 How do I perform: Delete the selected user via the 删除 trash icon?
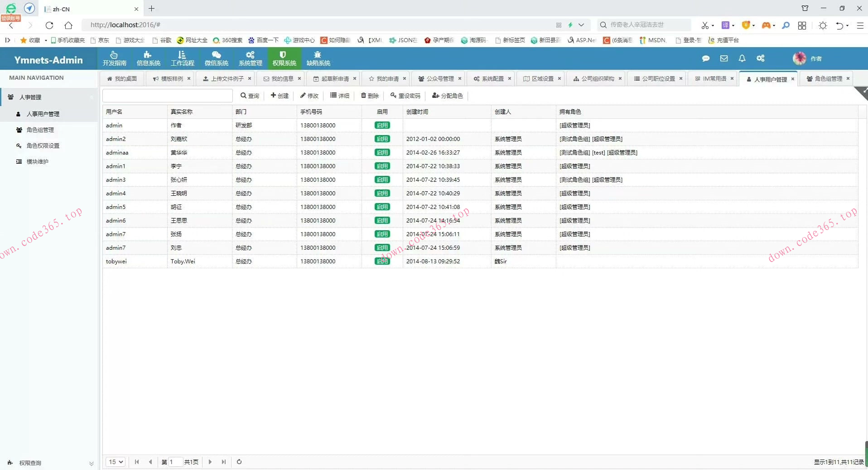pos(369,96)
